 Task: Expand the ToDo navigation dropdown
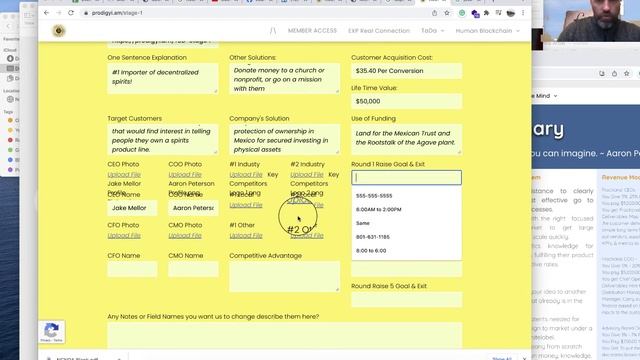click(x=432, y=31)
